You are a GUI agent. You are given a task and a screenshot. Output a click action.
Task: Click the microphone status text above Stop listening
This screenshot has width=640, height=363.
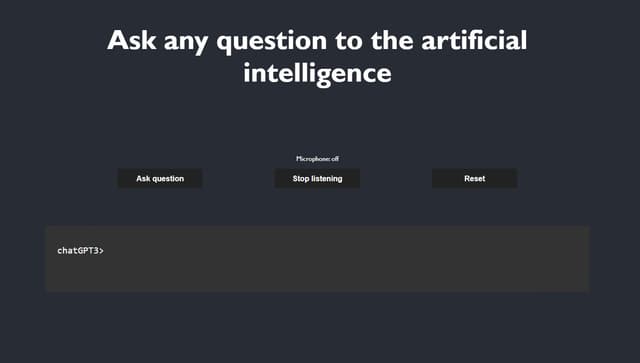[317, 159]
